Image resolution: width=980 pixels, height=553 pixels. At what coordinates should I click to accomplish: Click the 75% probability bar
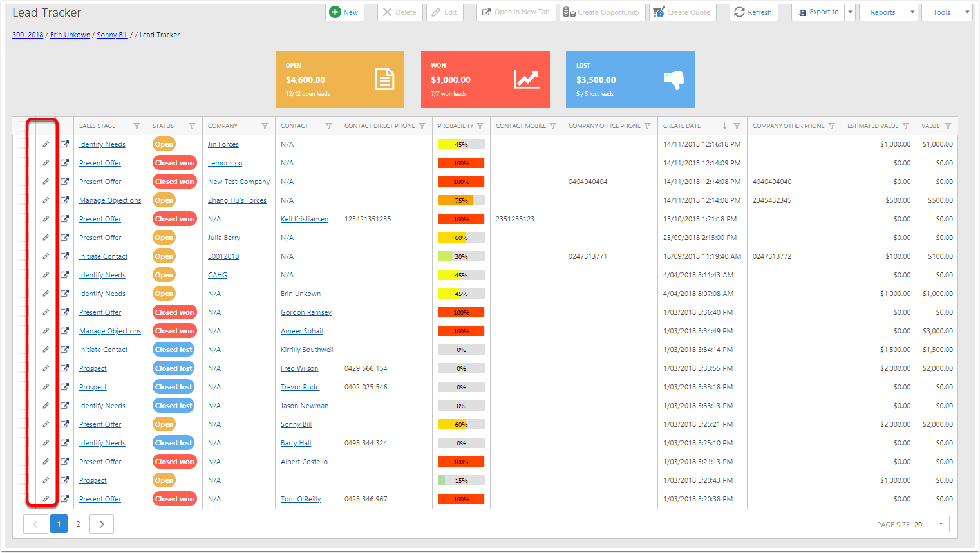tap(461, 200)
